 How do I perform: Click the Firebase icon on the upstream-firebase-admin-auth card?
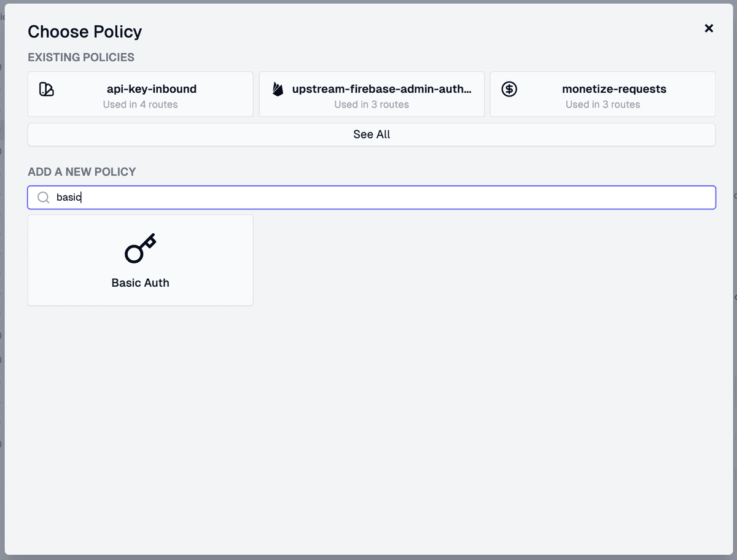coord(277,88)
